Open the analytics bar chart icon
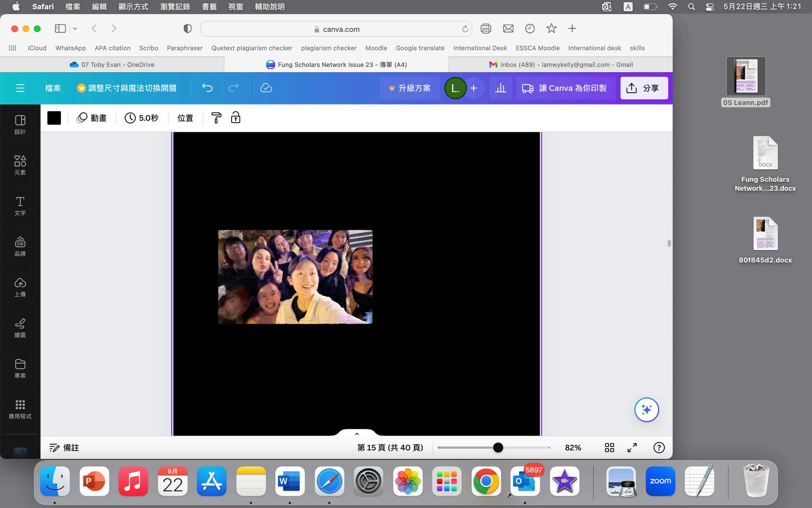This screenshot has height=508, width=812. [x=500, y=88]
